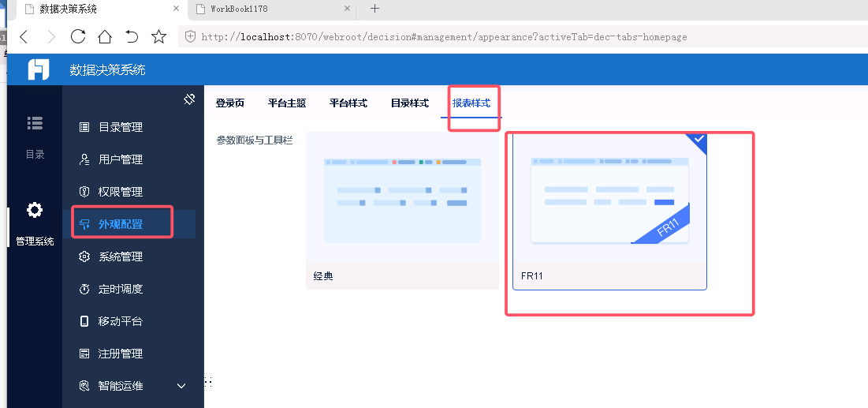
Task: Switch to the 平台主题 tab
Action: (287, 103)
